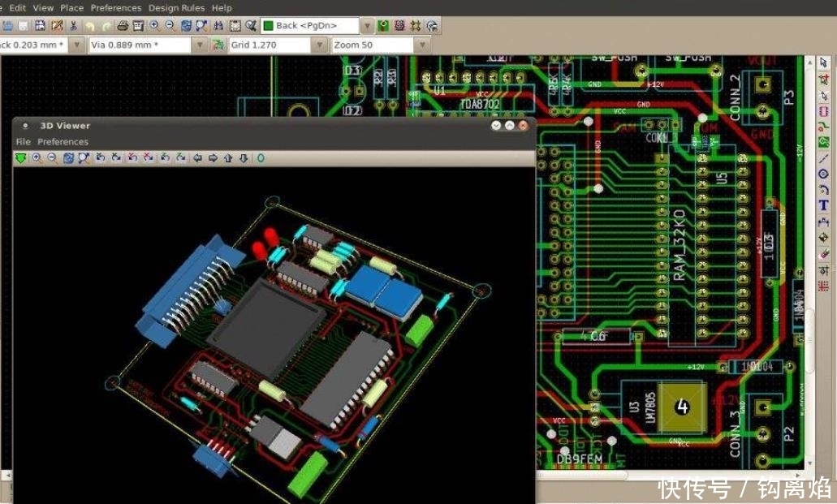This screenshot has height=504, width=837.
Task: Open the File menu in 3D Viewer
Action: point(23,141)
